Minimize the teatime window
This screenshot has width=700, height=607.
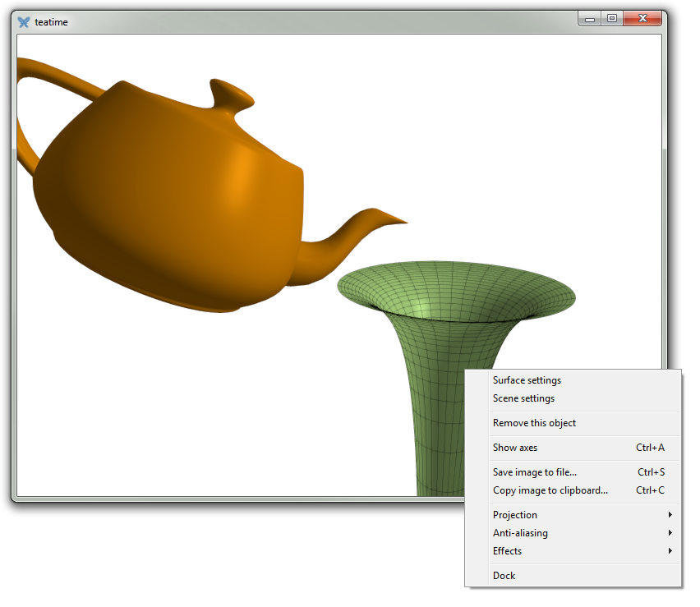(x=590, y=19)
